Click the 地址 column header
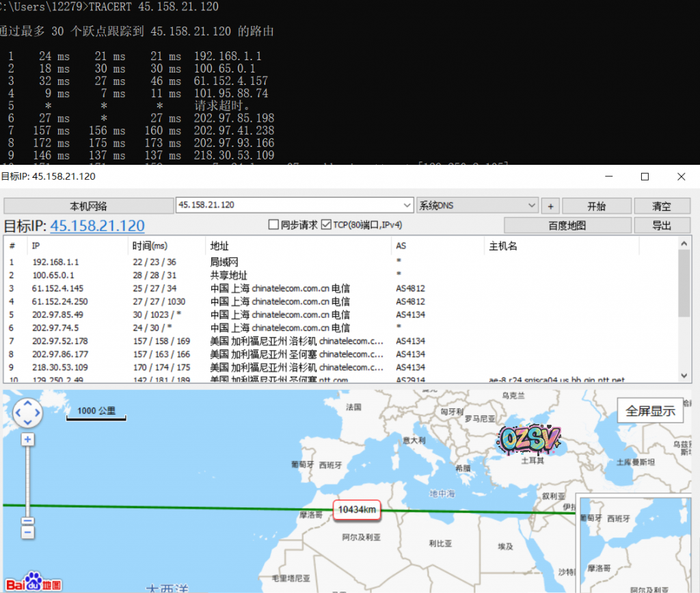This screenshot has height=593, width=700. click(219, 246)
